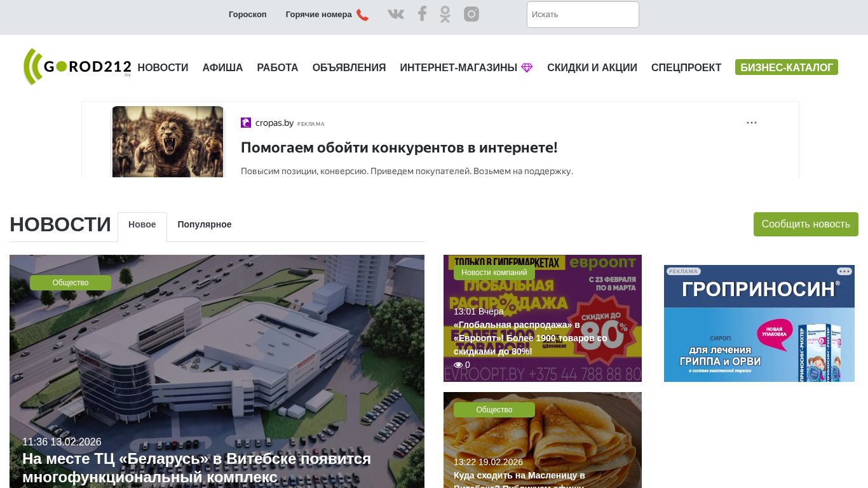
Task: Open the Odnoklassniki social icon
Action: pyautogui.click(x=445, y=14)
